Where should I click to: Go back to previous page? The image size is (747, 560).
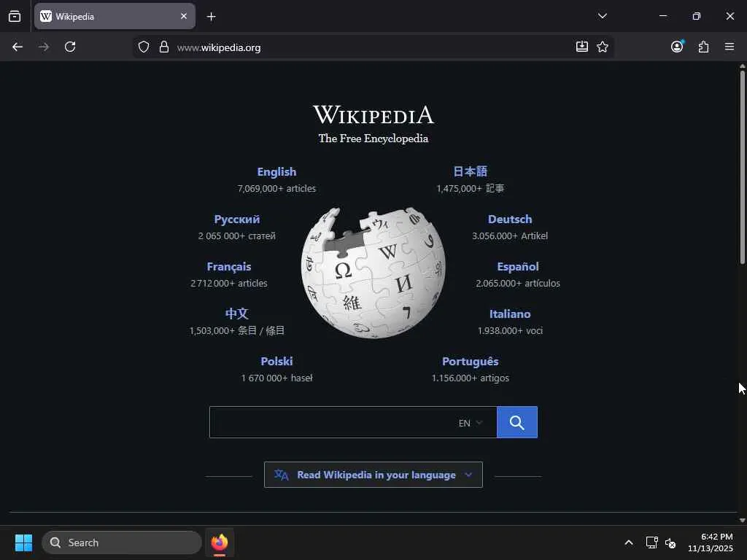point(18,47)
